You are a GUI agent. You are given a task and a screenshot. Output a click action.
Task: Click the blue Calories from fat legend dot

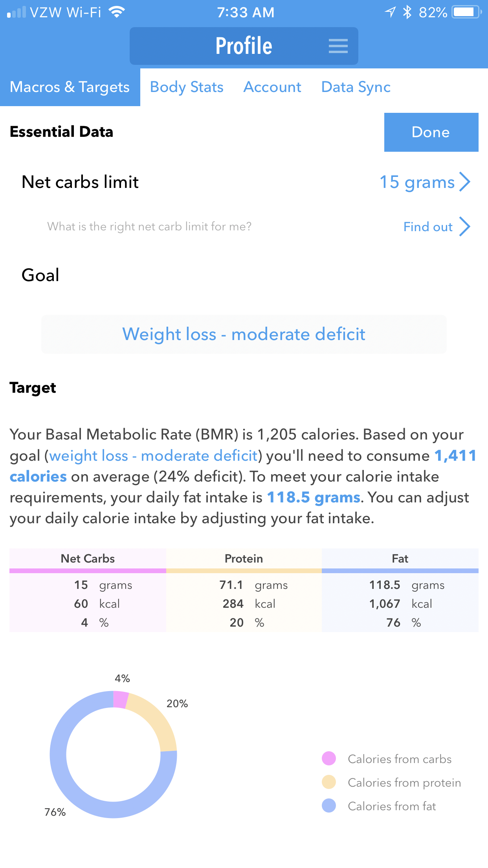pos(329,805)
